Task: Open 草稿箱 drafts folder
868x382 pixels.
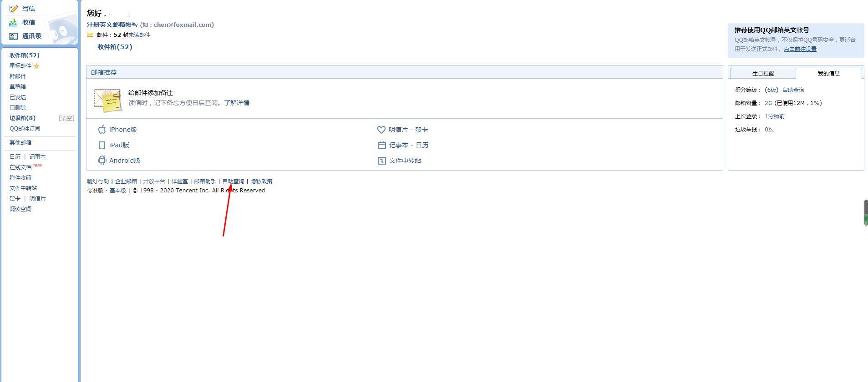Action: tap(18, 86)
